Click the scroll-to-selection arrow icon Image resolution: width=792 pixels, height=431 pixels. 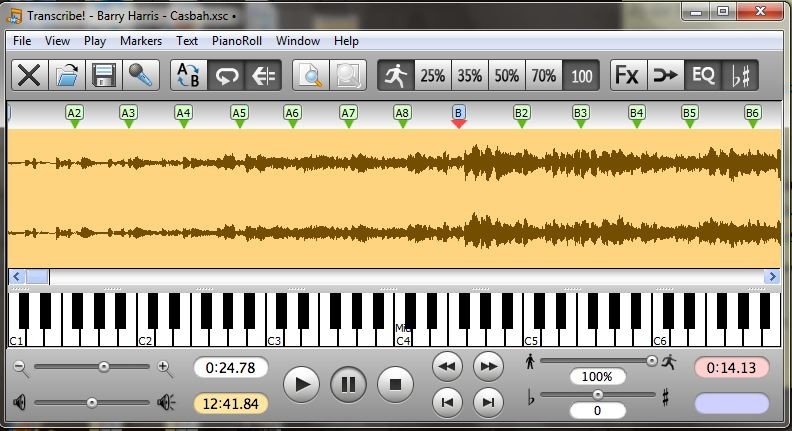coord(263,76)
